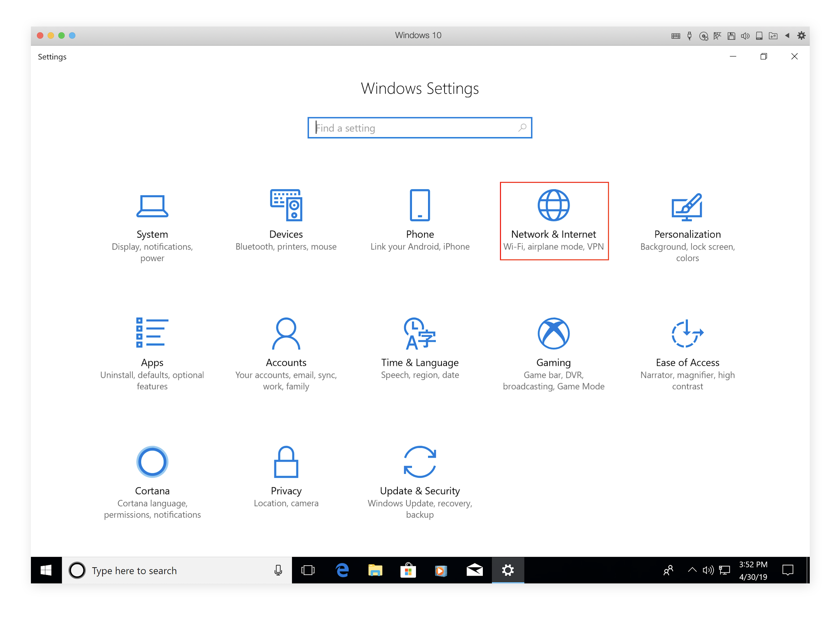Click the Find a setting search box

tap(419, 128)
